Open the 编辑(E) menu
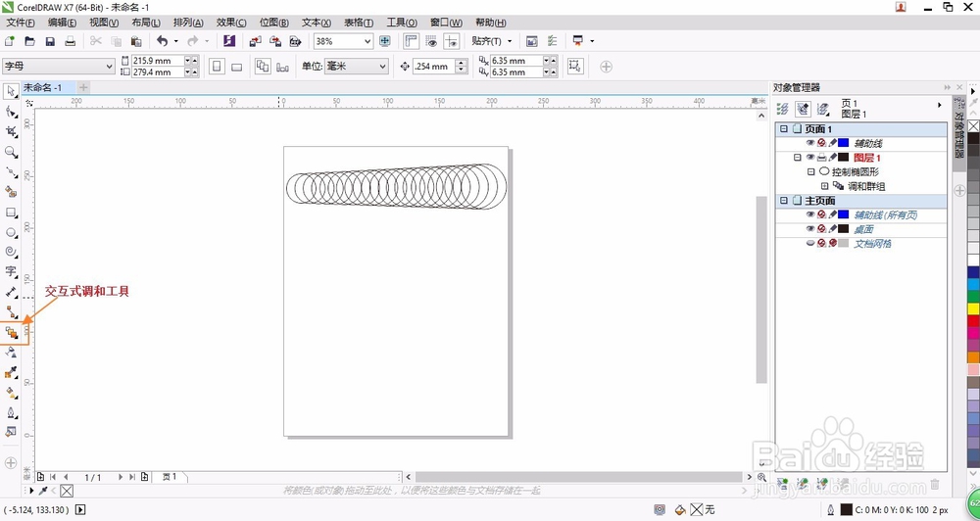This screenshot has height=521, width=980. [x=62, y=23]
